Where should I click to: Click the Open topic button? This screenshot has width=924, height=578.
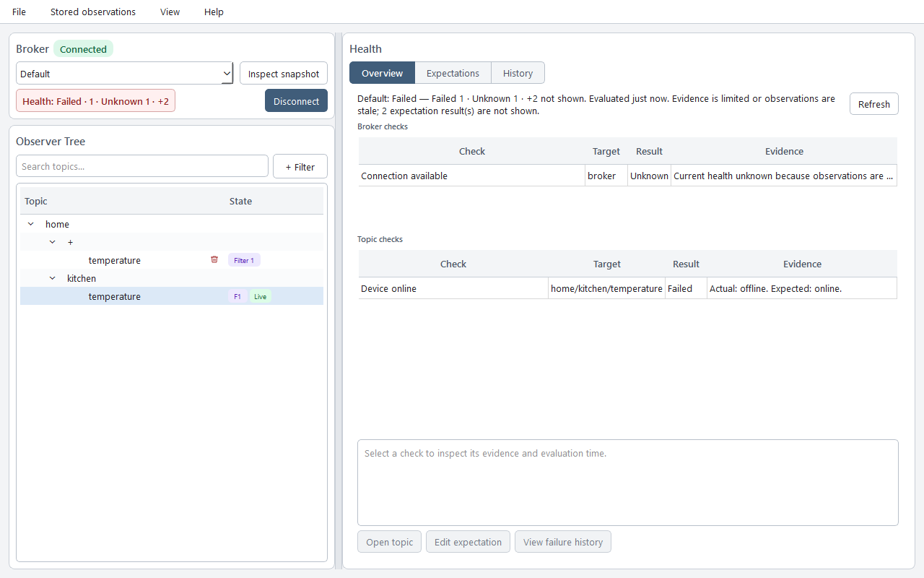click(390, 542)
